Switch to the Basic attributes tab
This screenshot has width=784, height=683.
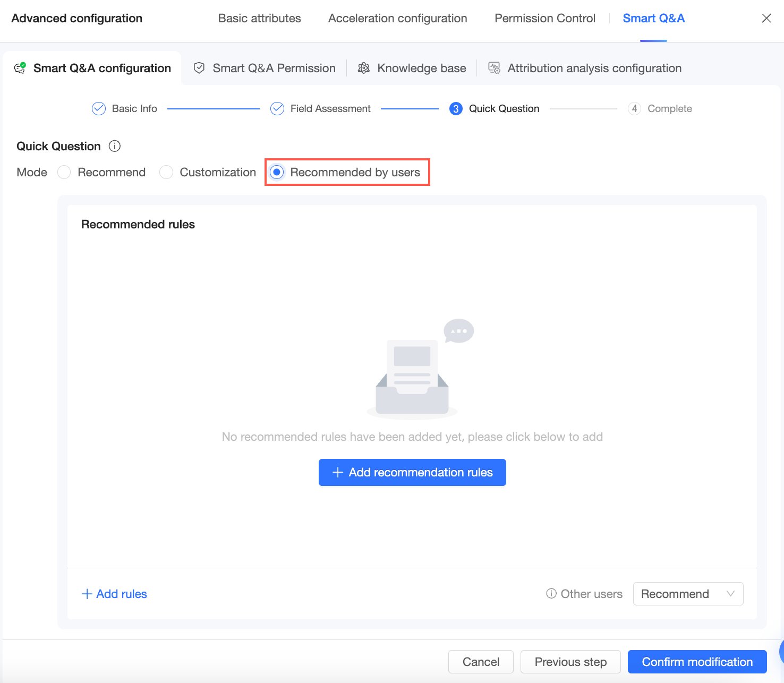coord(259,18)
